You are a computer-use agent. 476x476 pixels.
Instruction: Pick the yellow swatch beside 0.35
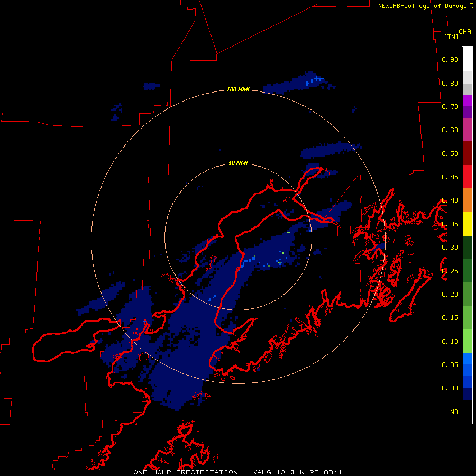(467, 224)
